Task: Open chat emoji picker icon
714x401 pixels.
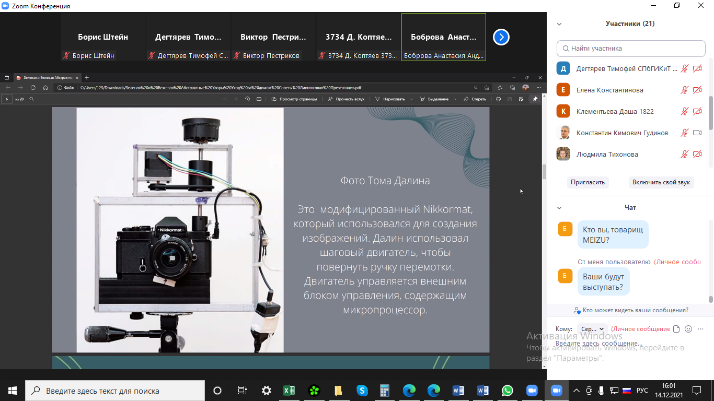Action: [688, 329]
